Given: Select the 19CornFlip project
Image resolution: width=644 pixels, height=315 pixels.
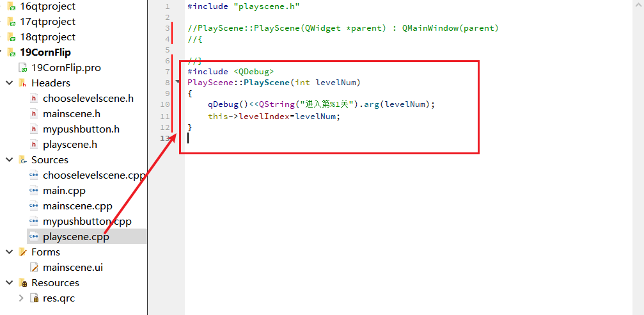Looking at the screenshot, I should coord(45,52).
